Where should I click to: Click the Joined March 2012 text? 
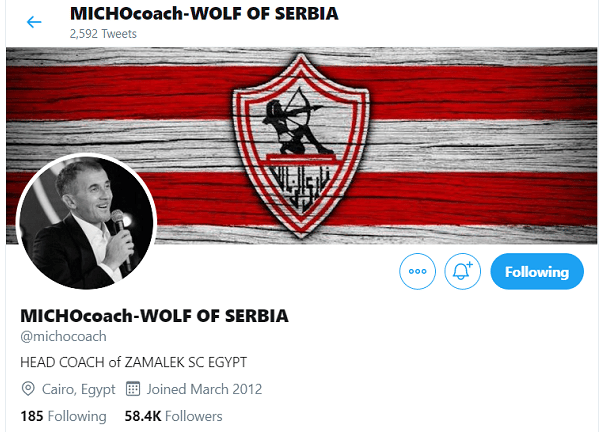(204, 389)
